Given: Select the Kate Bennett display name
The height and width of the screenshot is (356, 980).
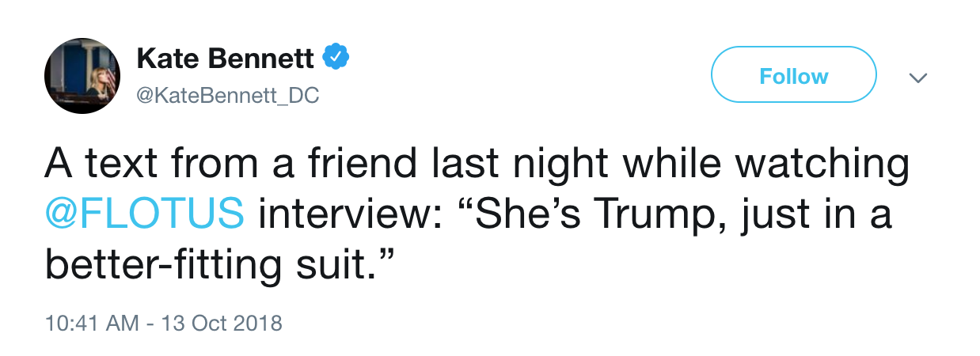Looking at the screenshot, I should pyautogui.click(x=226, y=58).
